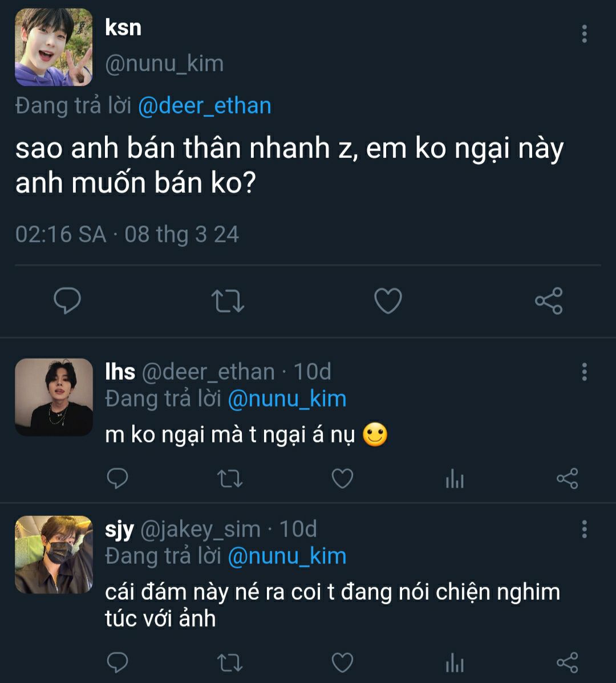Retweet the lhs reply
The height and width of the screenshot is (683, 616).
[x=230, y=478]
